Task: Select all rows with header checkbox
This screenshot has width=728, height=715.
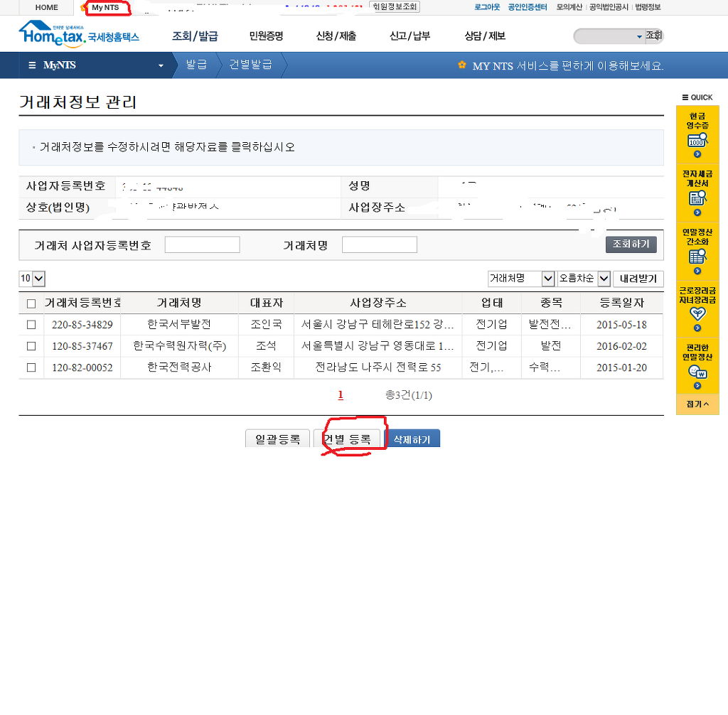Action: click(x=31, y=303)
